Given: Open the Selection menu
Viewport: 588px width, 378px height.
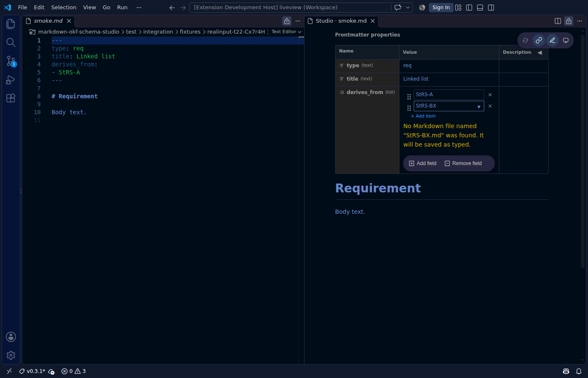Looking at the screenshot, I should tap(64, 8).
